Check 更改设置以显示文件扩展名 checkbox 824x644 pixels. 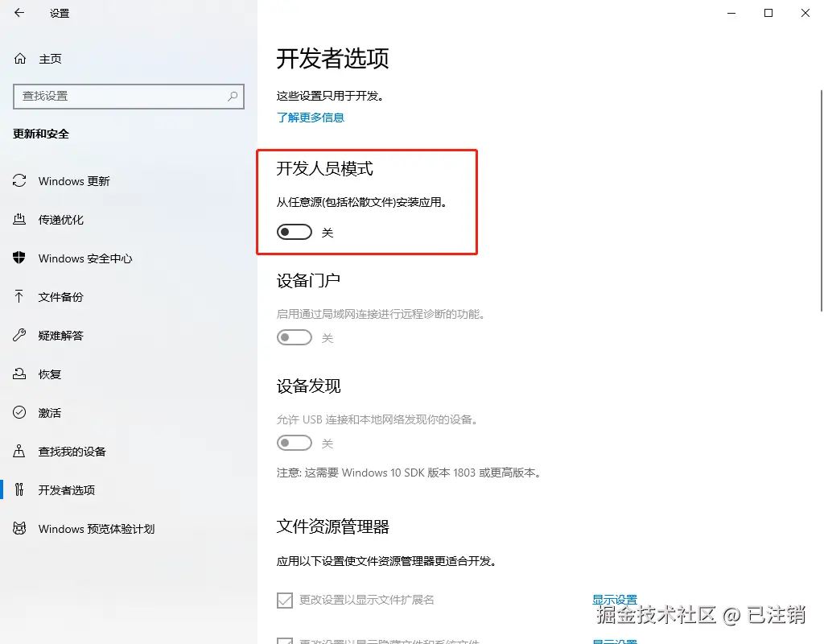[285, 600]
